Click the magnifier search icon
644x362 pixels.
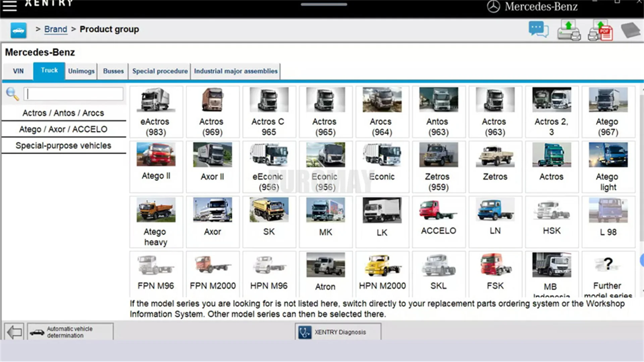(12, 94)
